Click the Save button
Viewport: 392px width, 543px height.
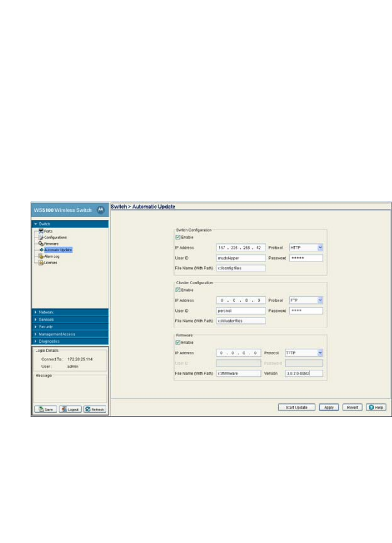coord(46,409)
